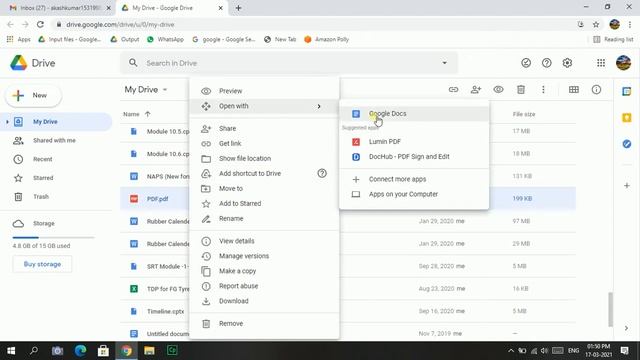
Task: Open File Explorer in taskbar
Action: (x=149, y=351)
